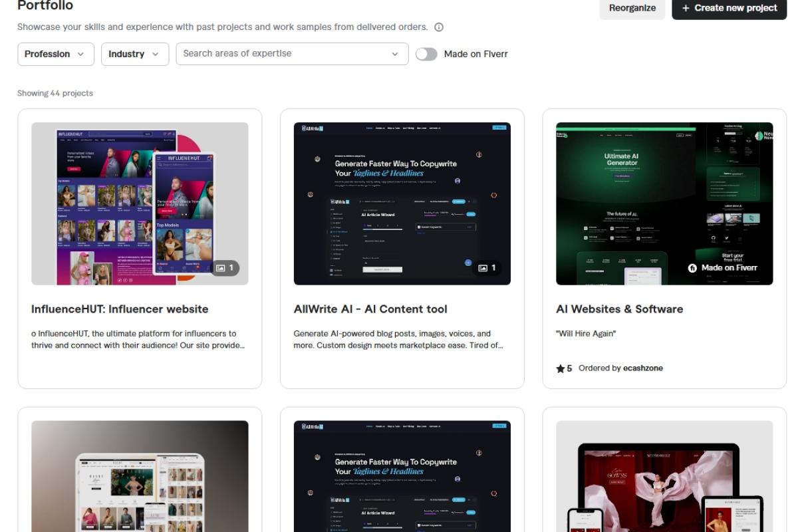
Task: Open the InfluenceHUT Influencer website project
Action: 120,309
